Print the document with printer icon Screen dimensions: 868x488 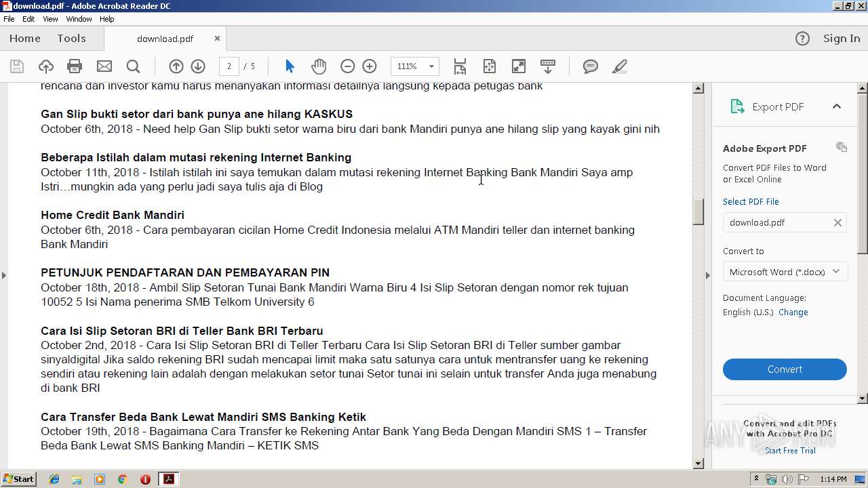point(75,66)
